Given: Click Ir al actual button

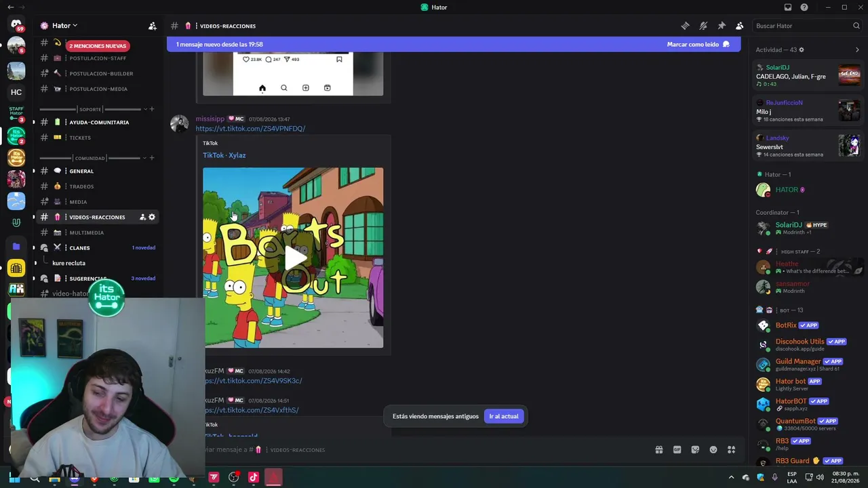Looking at the screenshot, I should point(504,416).
